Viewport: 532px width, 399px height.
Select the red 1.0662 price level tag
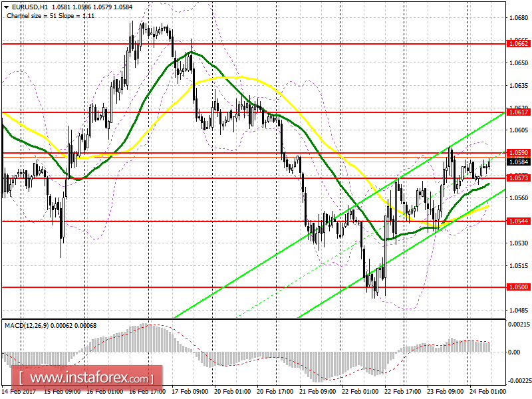[x=519, y=43]
